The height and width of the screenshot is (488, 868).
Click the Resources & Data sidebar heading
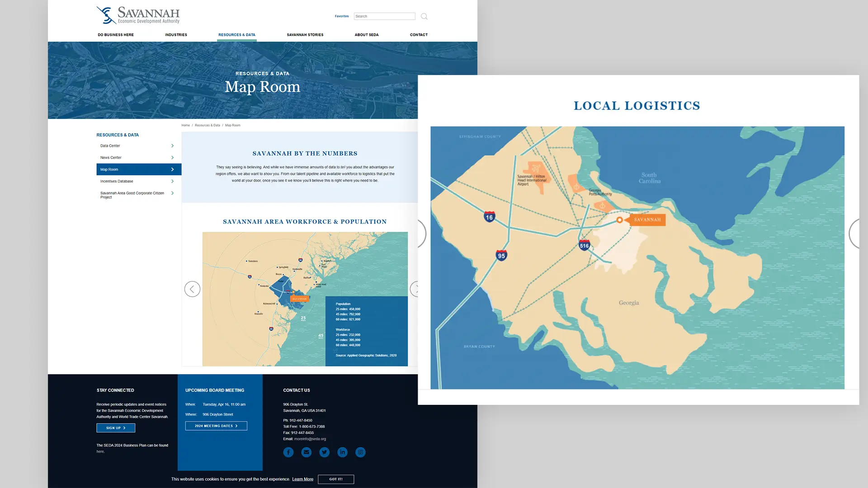[118, 135]
